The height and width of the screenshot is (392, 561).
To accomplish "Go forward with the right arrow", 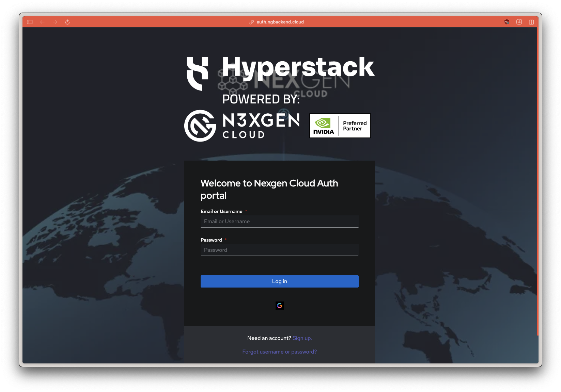I will [55, 22].
